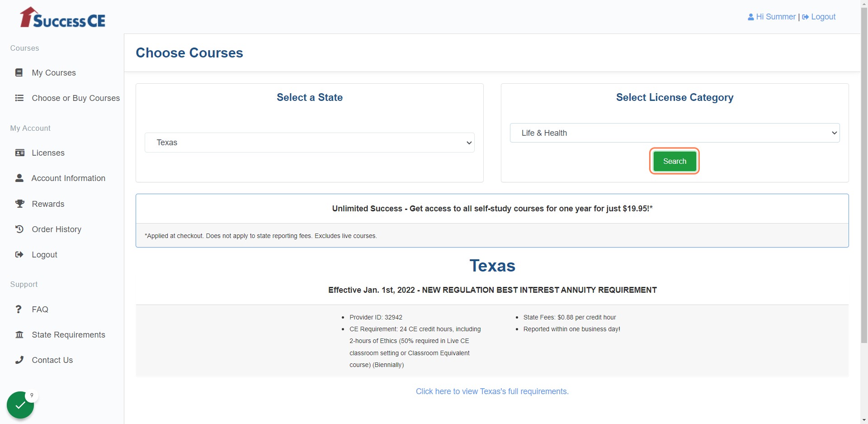This screenshot has width=868, height=424.
Task: Open the Contact Us page
Action: coord(52,360)
